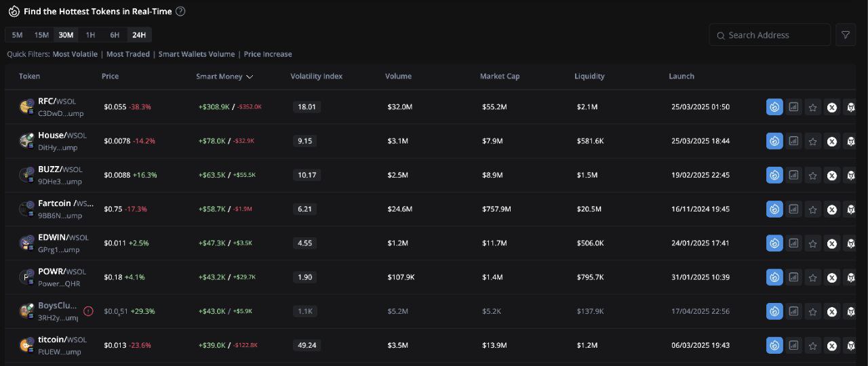Star the BUZZ token as favorite
Image resolution: width=868 pixels, height=366 pixels.
tap(812, 176)
